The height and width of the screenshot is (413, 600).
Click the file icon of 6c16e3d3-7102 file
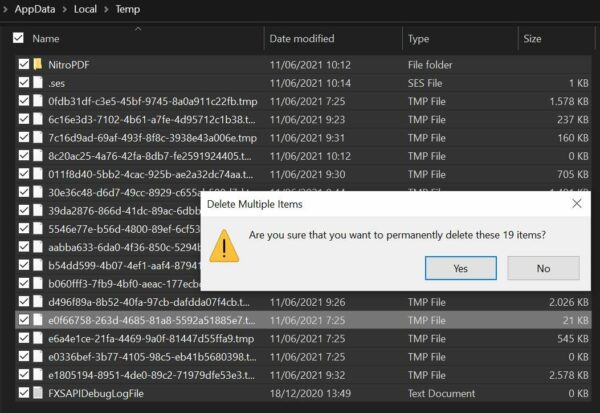(x=39, y=119)
